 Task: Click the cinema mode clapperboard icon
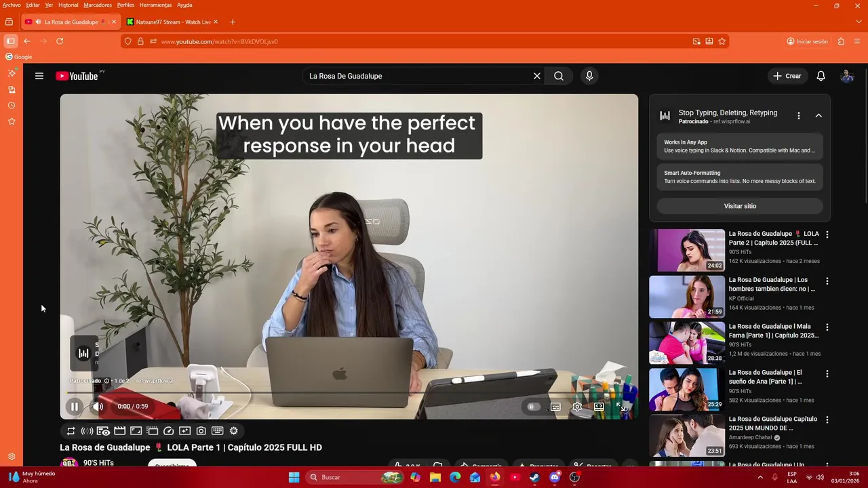pos(119,431)
